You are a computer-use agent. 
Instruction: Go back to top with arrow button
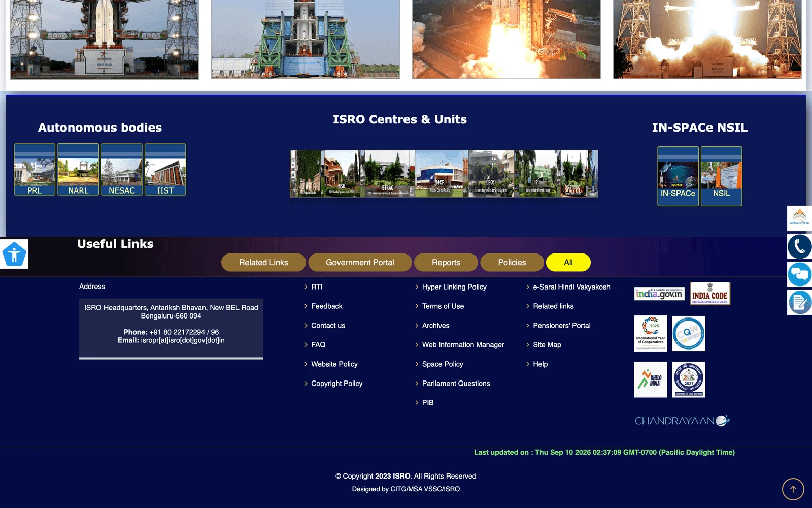[793, 489]
